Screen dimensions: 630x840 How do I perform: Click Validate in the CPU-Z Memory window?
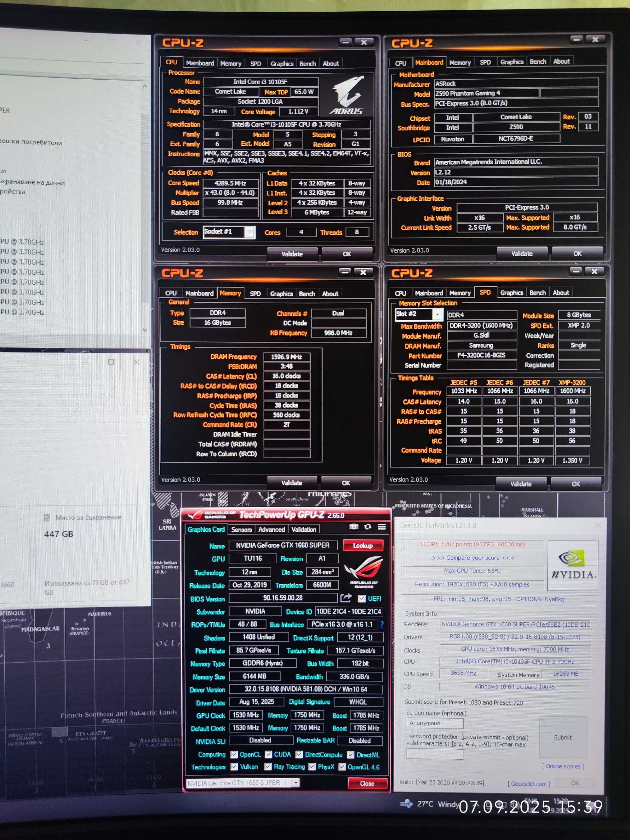[292, 483]
